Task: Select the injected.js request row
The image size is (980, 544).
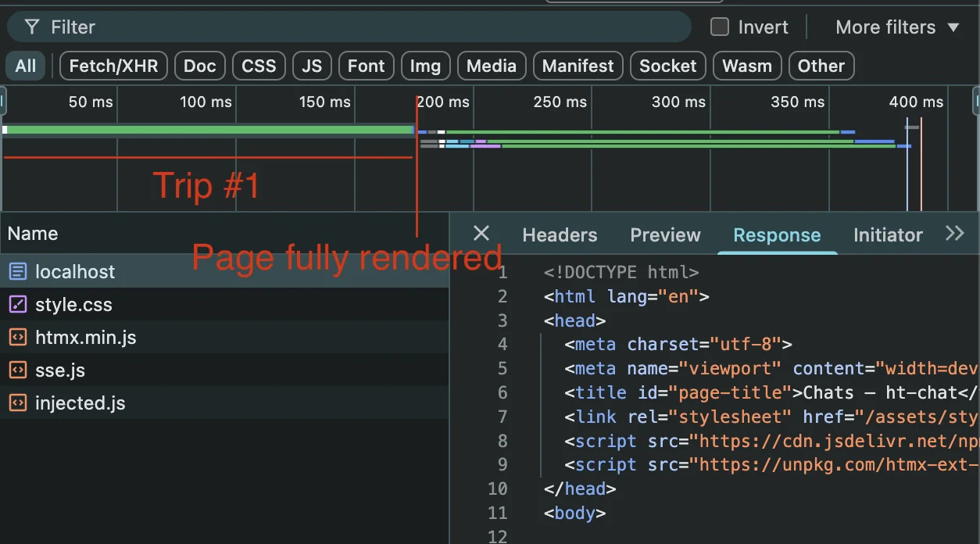Action: 224,403
